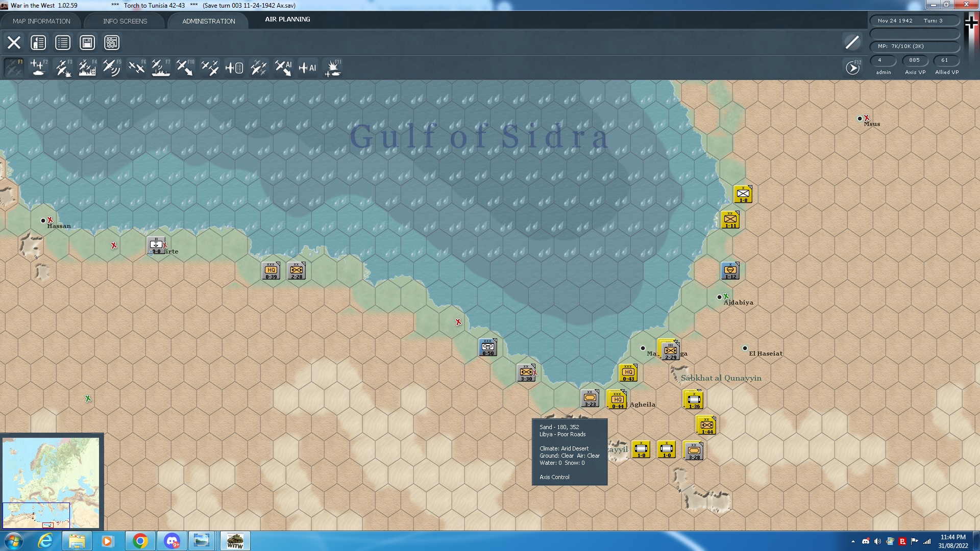Select the yellow infantry counter 1-44
This screenshot has width=980, height=551.
(x=706, y=425)
